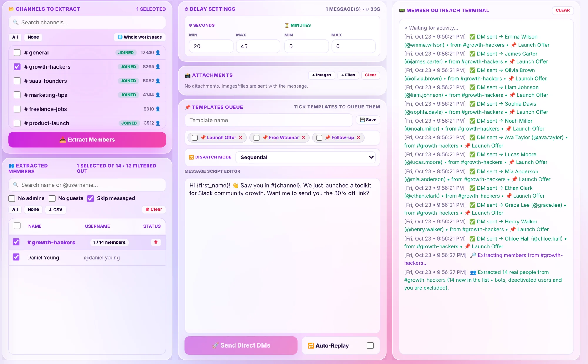The height and width of the screenshot is (364, 588).
Task: Add attachments with + Images
Action: [x=322, y=75]
